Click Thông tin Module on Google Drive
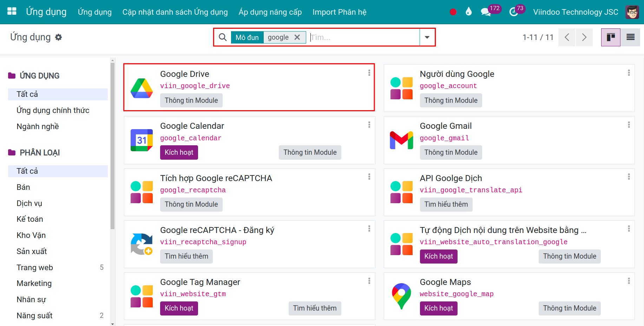The width and height of the screenshot is (644, 326). (191, 100)
